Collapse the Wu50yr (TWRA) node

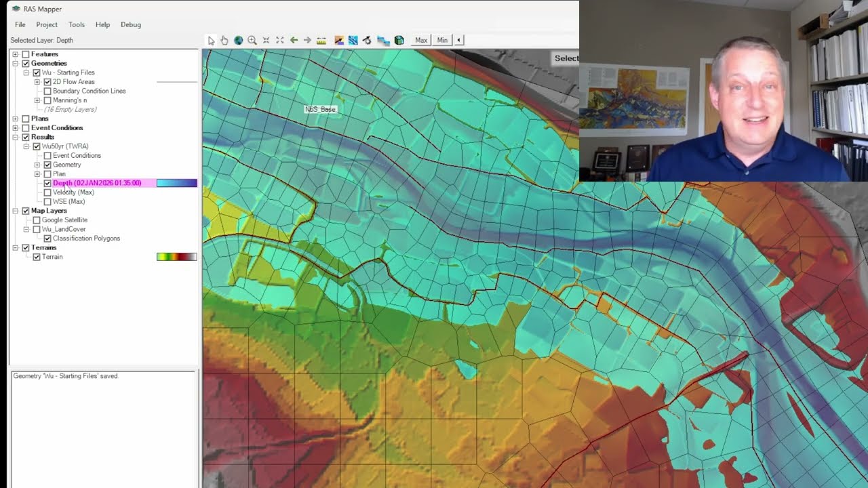coord(26,146)
